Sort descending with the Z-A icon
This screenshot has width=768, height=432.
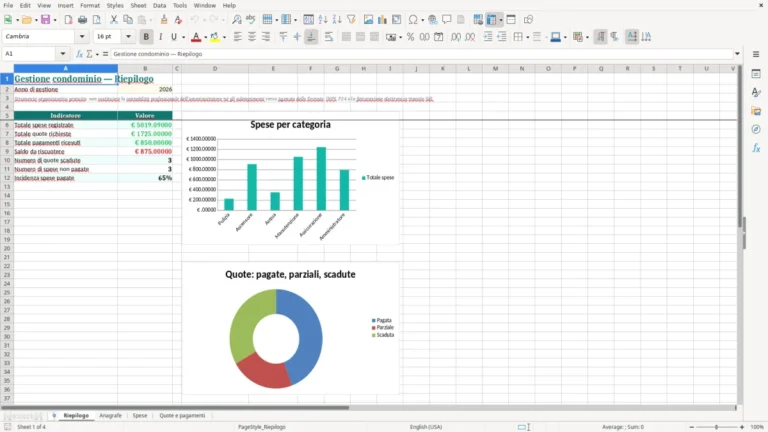coord(337,20)
